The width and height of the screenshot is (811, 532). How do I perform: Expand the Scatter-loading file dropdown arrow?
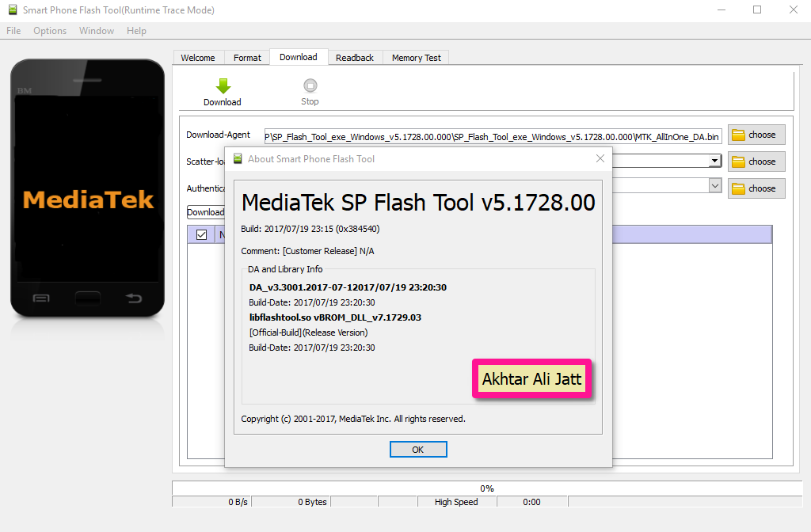(x=715, y=161)
